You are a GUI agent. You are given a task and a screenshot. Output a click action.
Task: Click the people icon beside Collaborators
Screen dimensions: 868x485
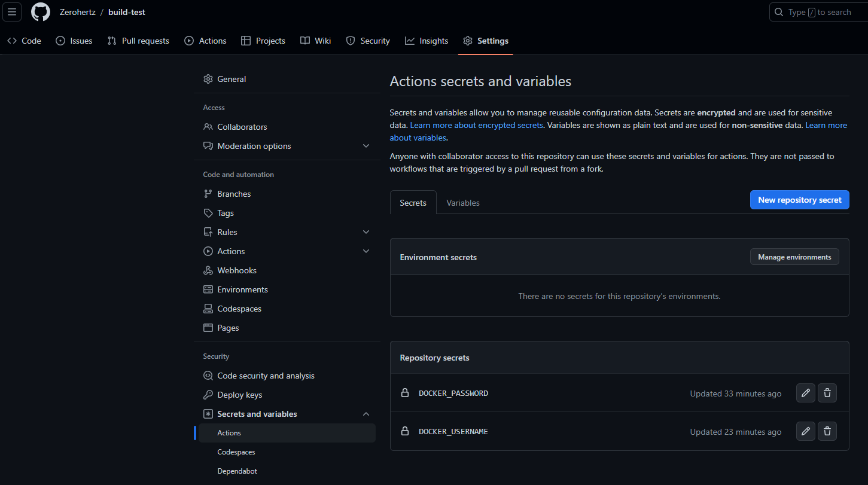(208, 127)
